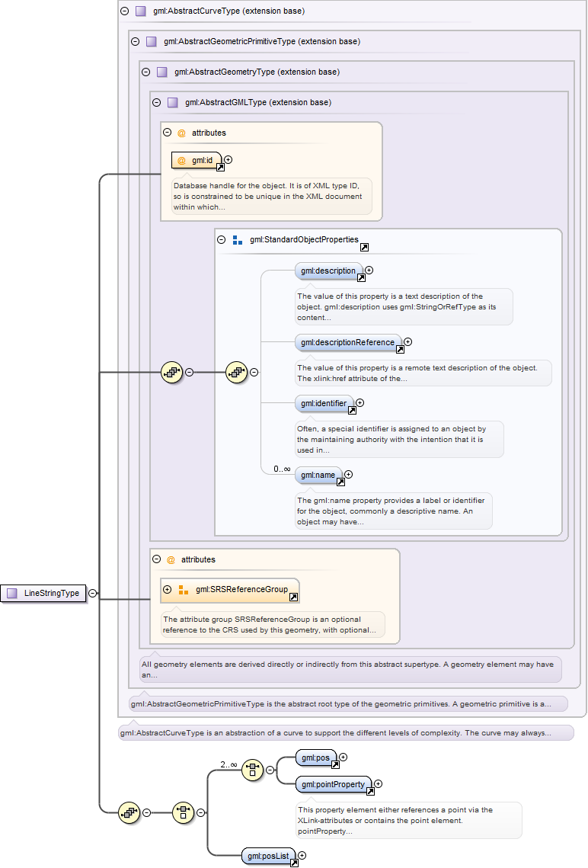This screenshot has width=588, height=868.
Task: Collapse the gml:AbstractGMLType box
Action: click(x=156, y=102)
